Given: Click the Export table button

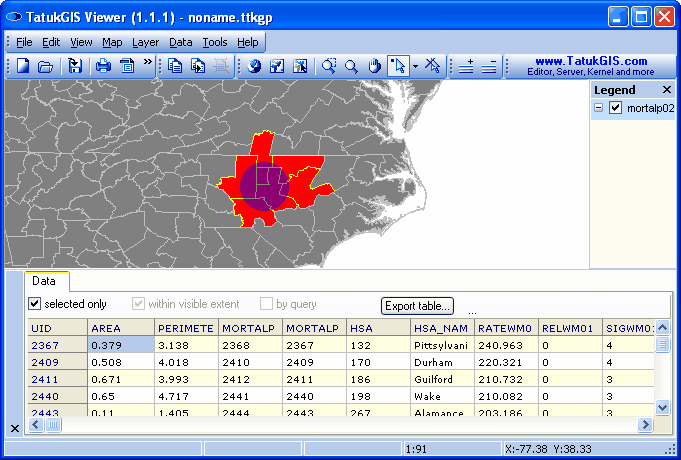Looking at the screenshot, I should [x=417, y=306].
